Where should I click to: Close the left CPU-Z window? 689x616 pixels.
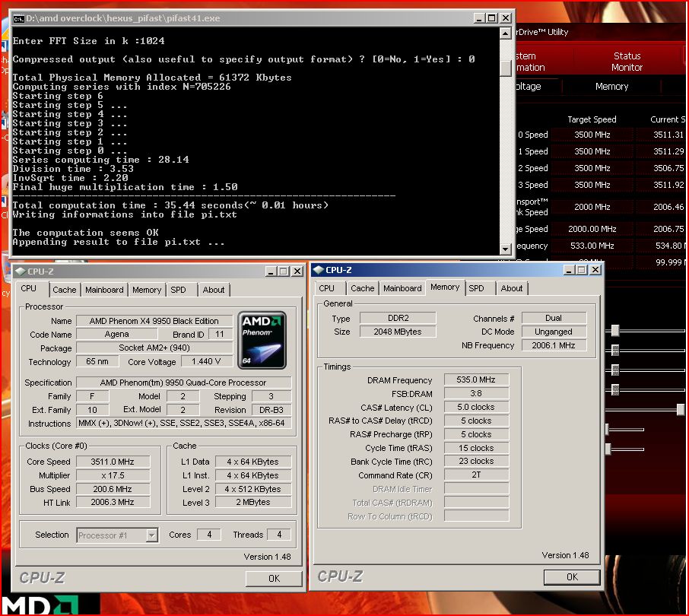point(297,271)
